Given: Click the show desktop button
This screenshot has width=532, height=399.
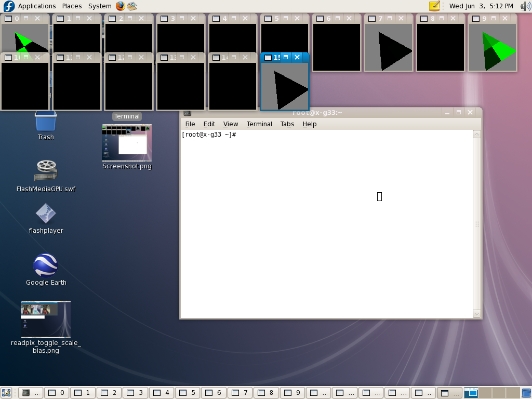Looking at the screenshot, I should pyautogui.click(x=6, y=393).
